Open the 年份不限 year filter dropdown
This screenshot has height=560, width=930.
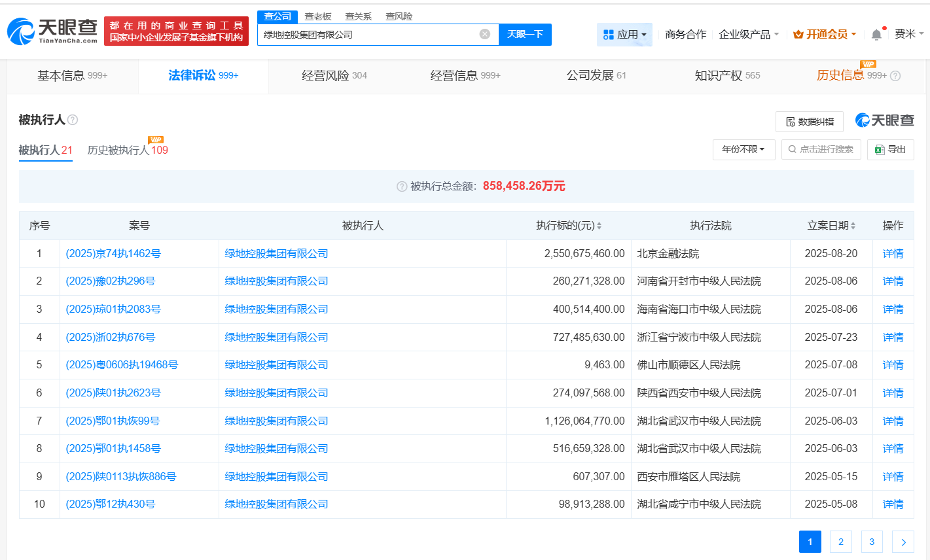click(743, 149)
